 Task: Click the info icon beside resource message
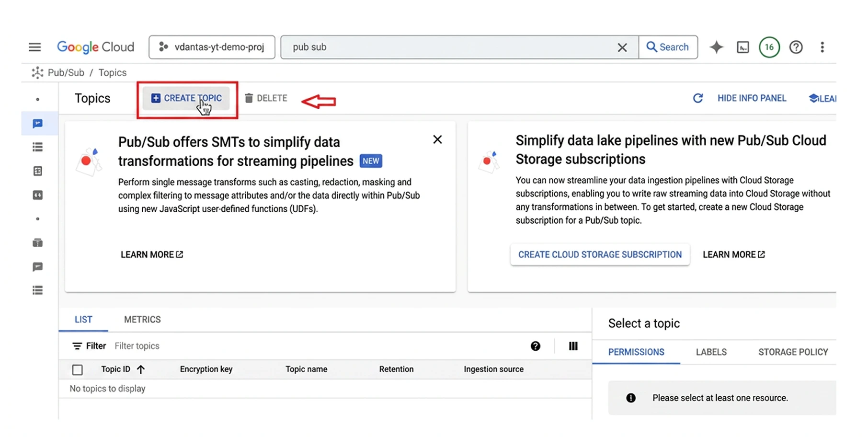[631, 398]
